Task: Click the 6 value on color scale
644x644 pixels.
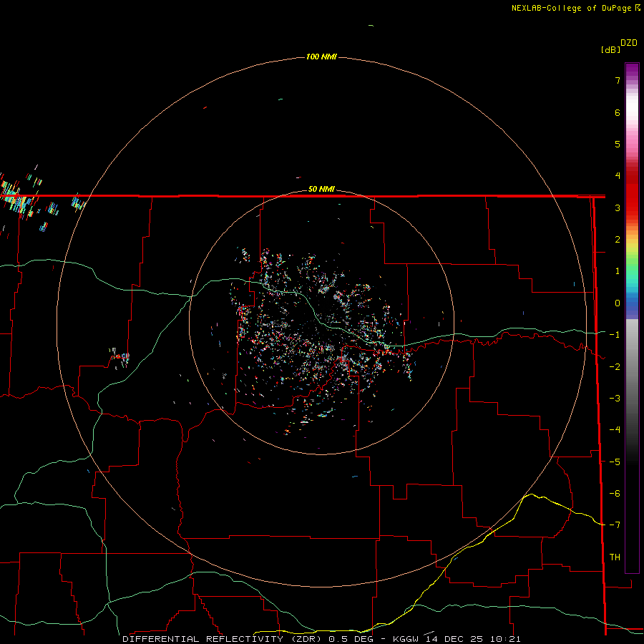Action: coord(618,112)
